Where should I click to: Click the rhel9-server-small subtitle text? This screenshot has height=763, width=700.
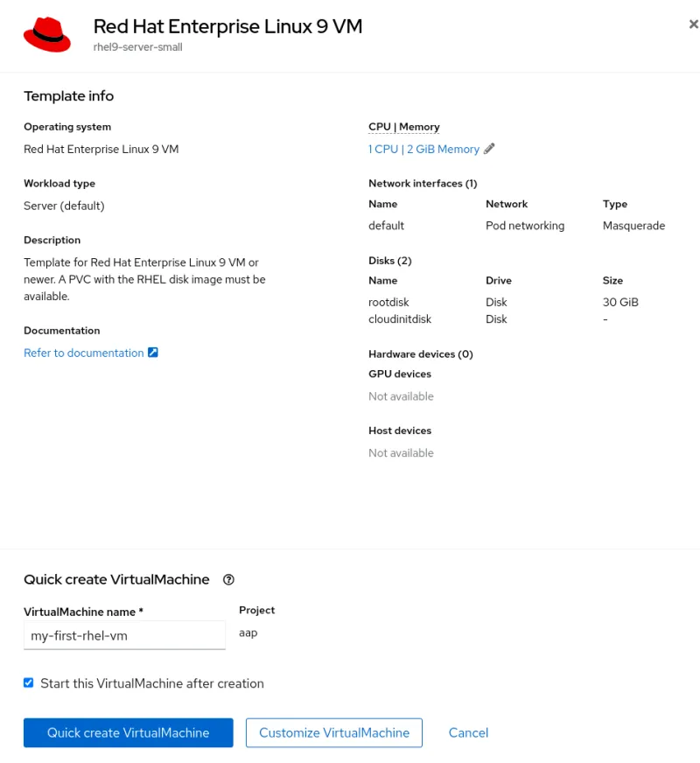137,46
